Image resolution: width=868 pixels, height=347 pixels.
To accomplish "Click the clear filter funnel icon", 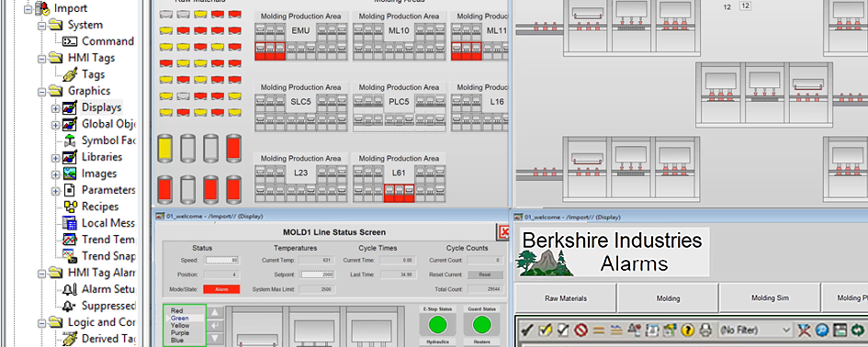I will pos(805,330).
